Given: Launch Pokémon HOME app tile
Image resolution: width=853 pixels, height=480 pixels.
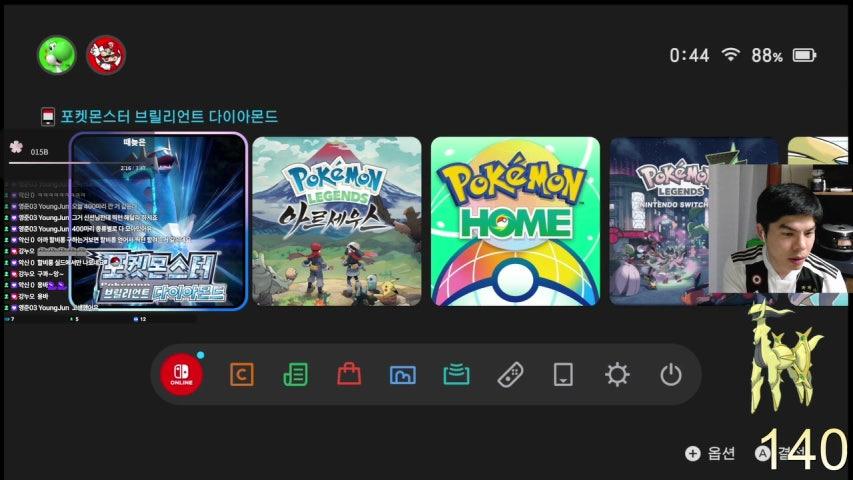Looking at the screenshot, I should 515,221.
